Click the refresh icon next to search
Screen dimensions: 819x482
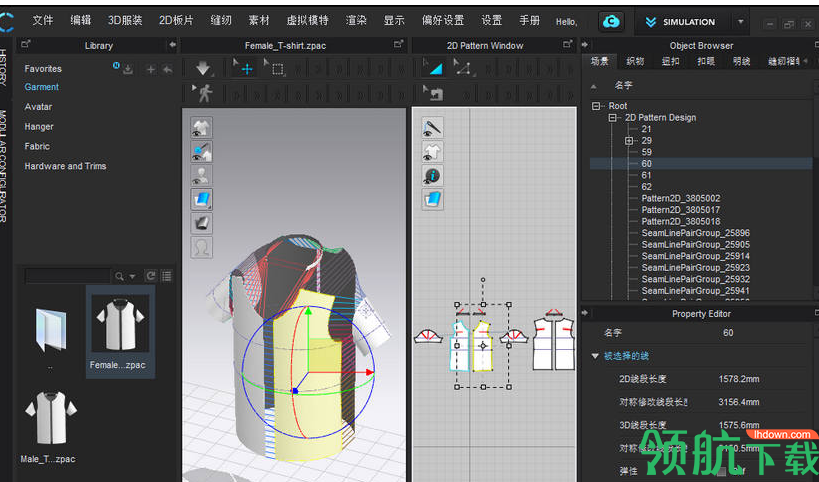pyautogui.click(x=151, y=276)
